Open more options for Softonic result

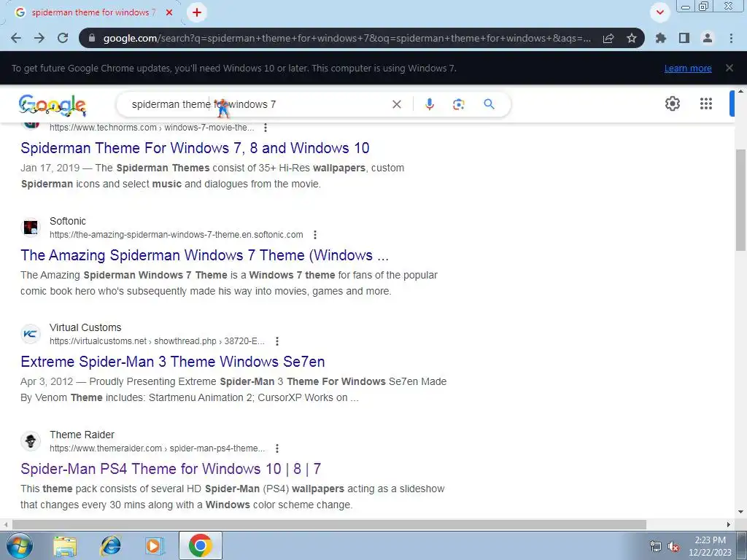315,235
